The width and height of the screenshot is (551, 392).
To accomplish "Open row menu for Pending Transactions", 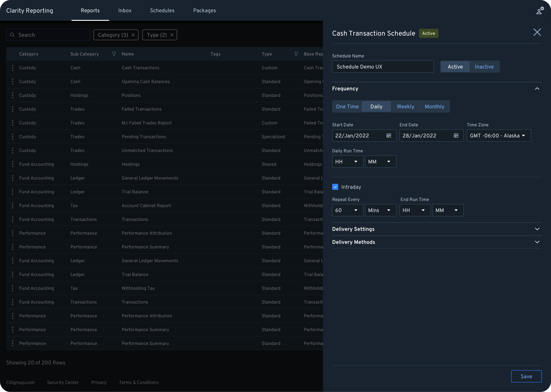I will [x=13, y=137].
